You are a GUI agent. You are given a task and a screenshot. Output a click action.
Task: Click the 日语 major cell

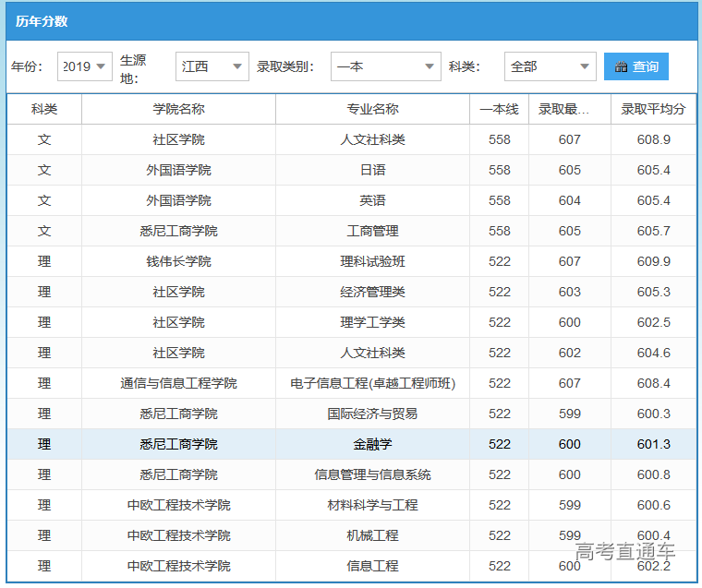pos(372,170)
